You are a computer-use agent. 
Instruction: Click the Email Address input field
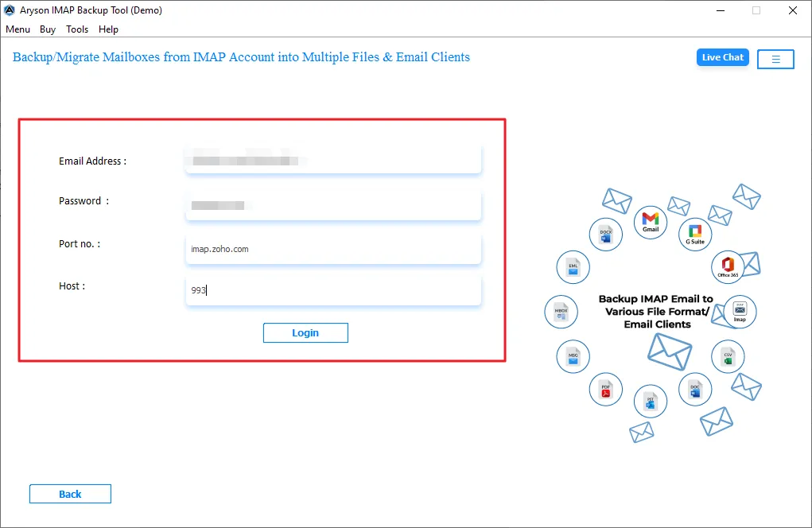pyautogui.click(x=333, y=160)
